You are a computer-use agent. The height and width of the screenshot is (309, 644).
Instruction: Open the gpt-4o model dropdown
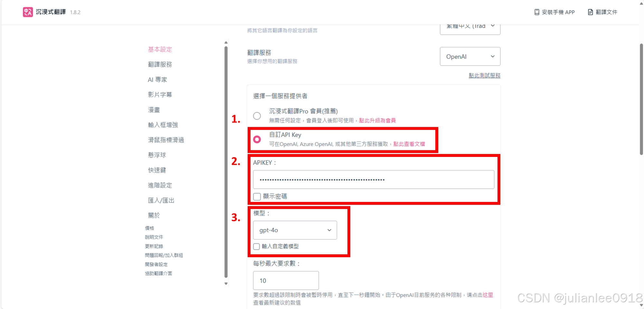pyautogui.click(x=295, y=230)
